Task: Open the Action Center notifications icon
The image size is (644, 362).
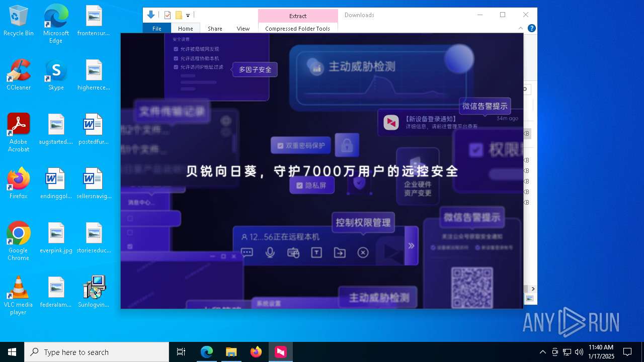Action: click(627, 352)
